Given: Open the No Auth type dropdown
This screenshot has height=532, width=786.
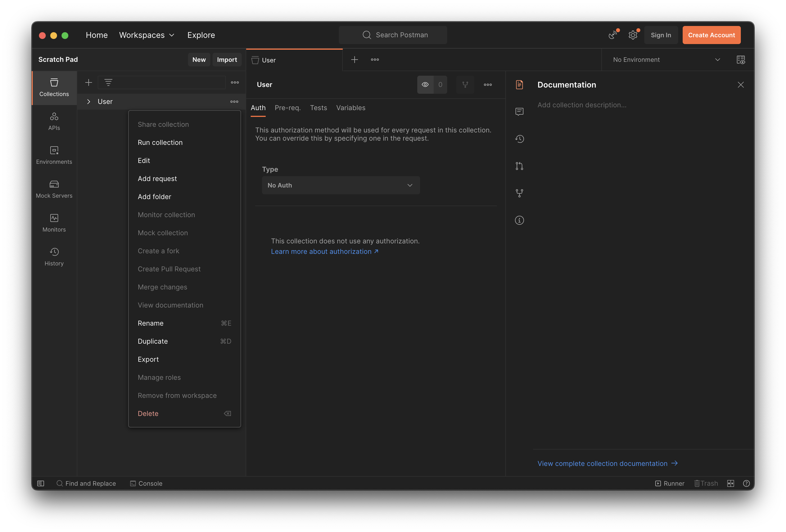Looking at the screenshot, I should tap(340, 185).
